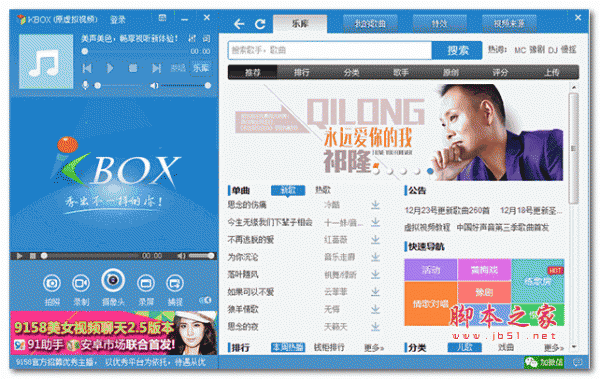Screen dimensions: 600x379
Task: Open the 特效 effects tab
Action: point(439,24)
